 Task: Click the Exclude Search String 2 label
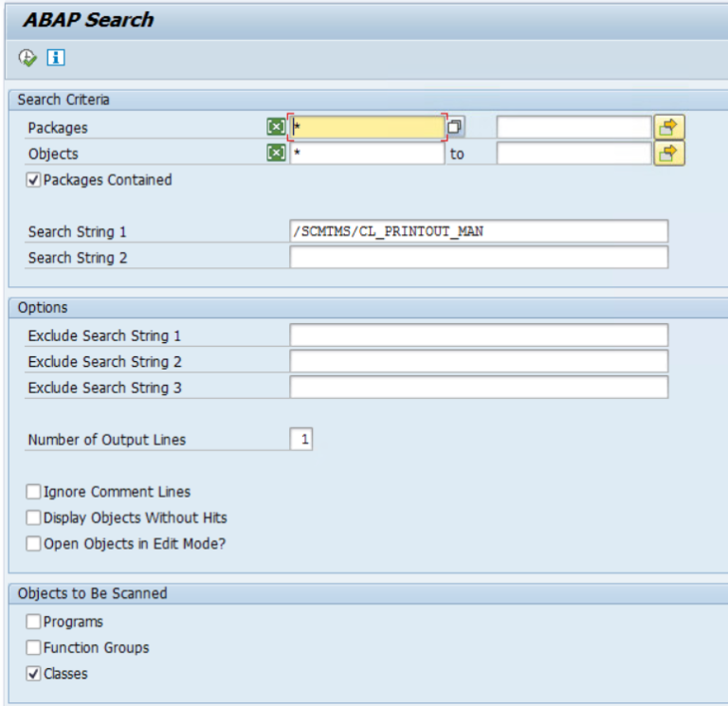point(104,362)
